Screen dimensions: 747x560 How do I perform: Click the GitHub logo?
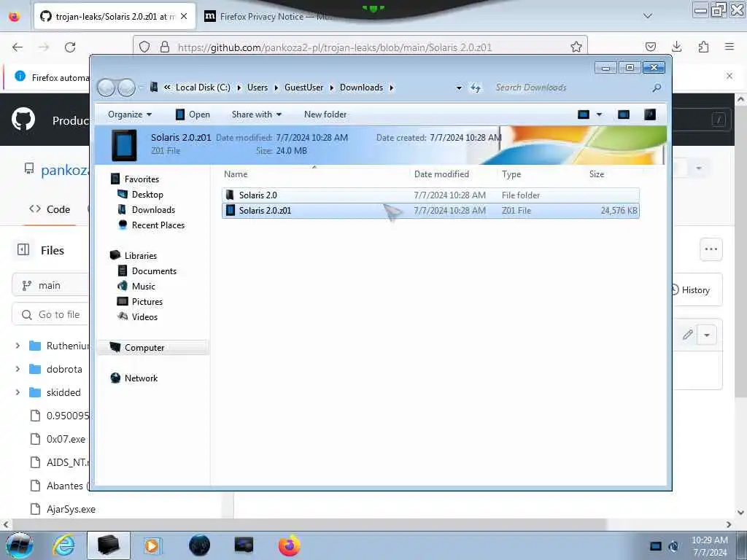23,119
